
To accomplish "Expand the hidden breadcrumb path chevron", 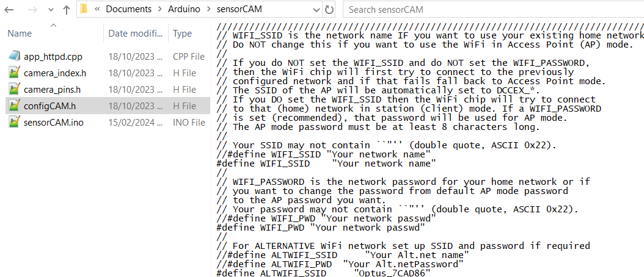I will tap(97, 10).
